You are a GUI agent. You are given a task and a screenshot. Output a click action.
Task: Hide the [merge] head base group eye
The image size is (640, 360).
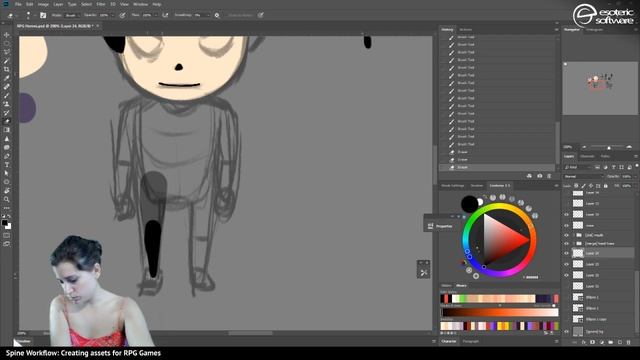point(567,243)
